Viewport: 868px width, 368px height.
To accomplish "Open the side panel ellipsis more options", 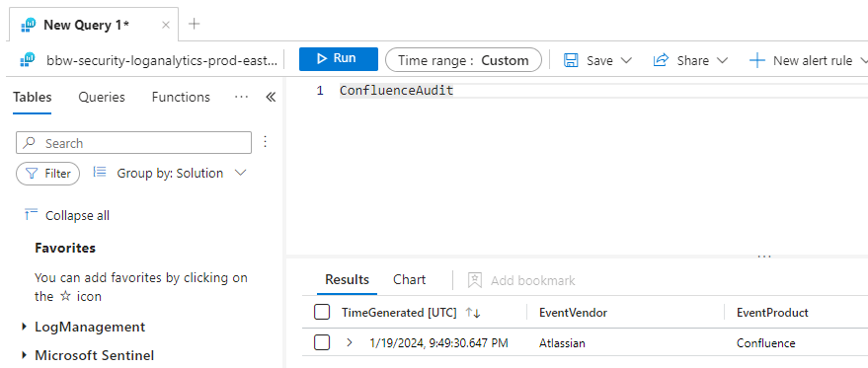I will 241,98.
